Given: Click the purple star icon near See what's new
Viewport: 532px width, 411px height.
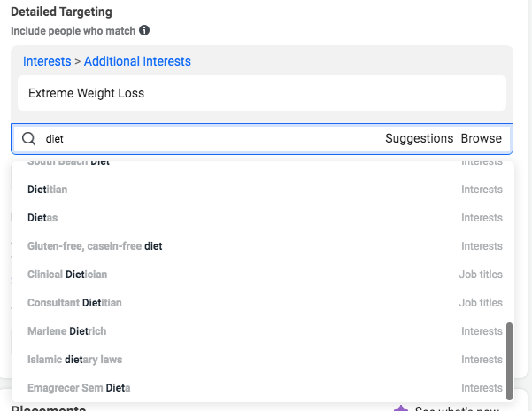Looking at the screenshot, I should point(401,408).
